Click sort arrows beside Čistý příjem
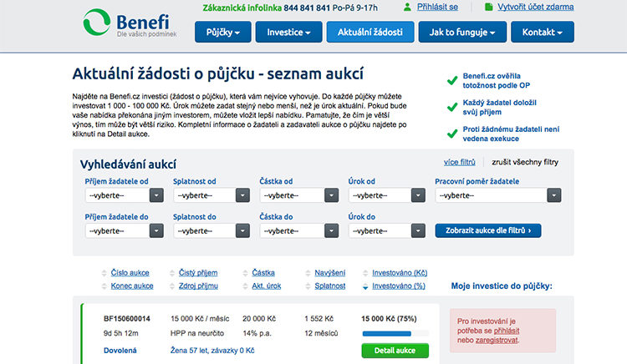 (174, 273)
